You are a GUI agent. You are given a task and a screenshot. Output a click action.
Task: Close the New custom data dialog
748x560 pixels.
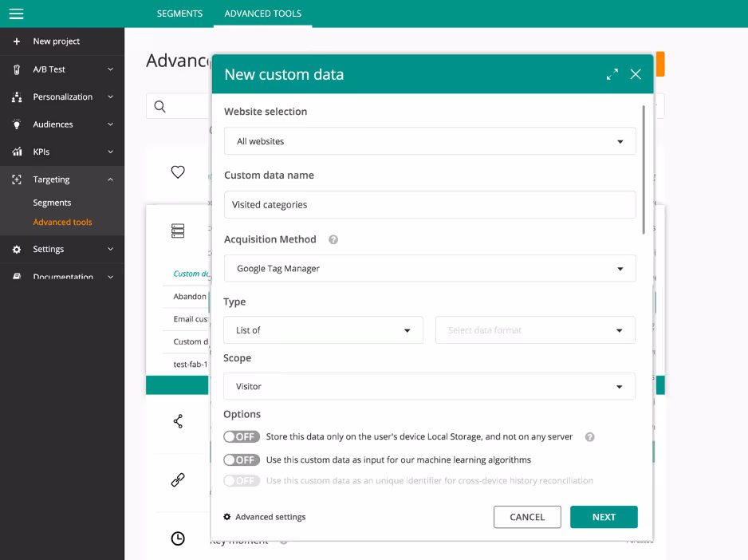click(636, 74)
